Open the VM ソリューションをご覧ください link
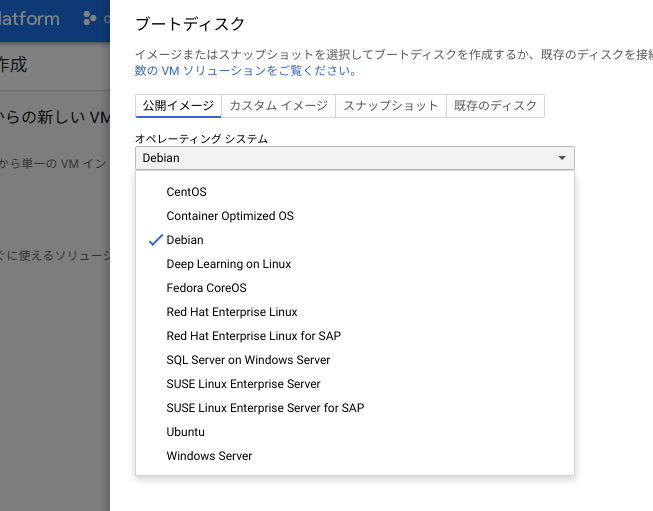653x511 pixels. [x=246, y=71]
